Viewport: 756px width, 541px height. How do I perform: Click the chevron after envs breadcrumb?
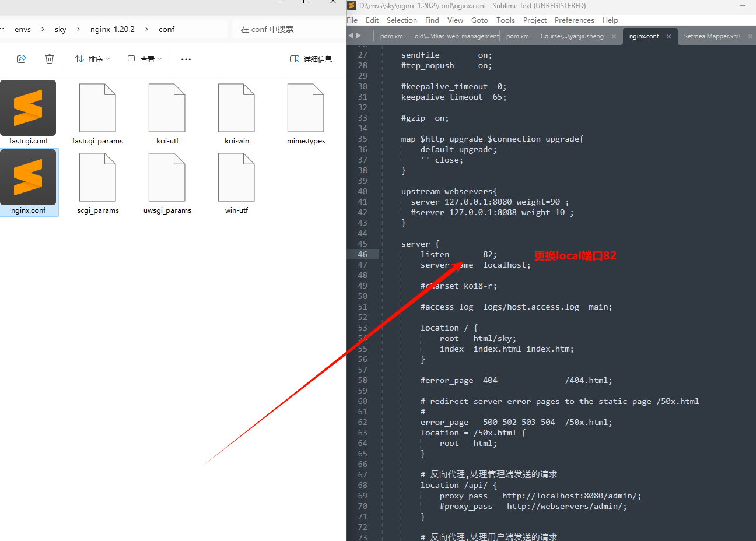coord(43,29)
